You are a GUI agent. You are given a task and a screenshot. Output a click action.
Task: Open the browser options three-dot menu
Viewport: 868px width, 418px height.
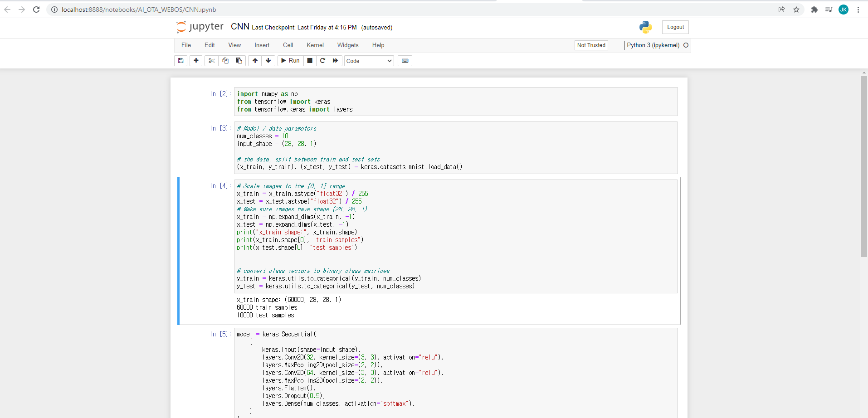coord(858,9)
